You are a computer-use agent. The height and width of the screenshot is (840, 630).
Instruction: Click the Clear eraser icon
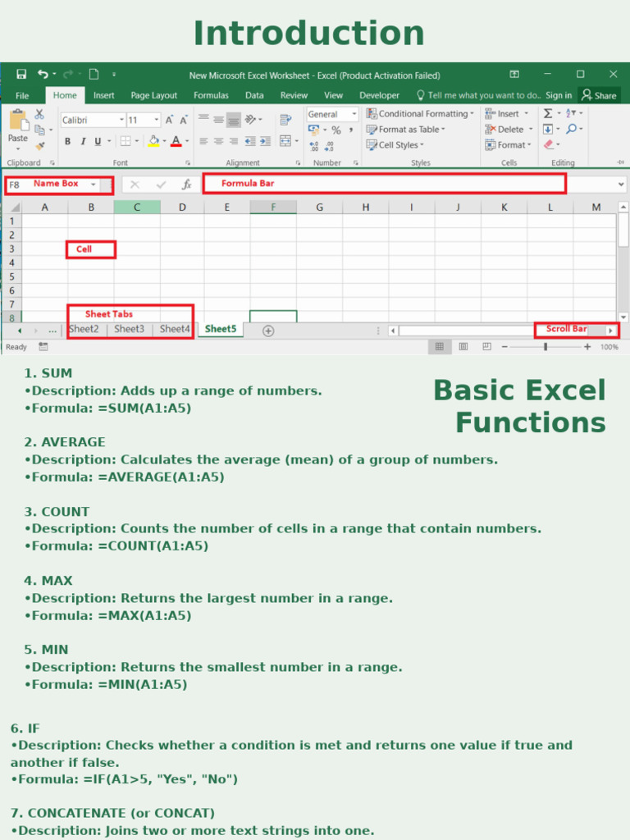pos(548,144)
